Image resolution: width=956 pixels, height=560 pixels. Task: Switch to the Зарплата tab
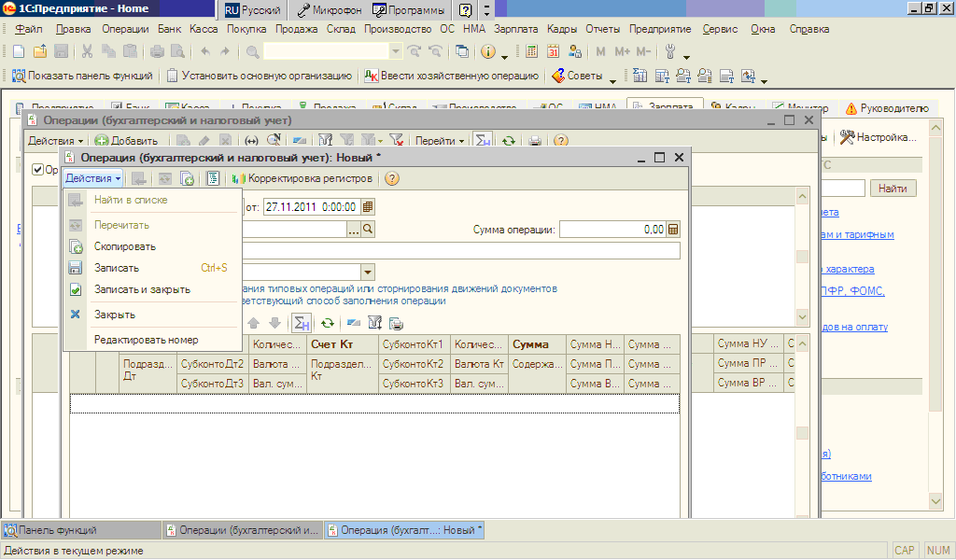665,106
